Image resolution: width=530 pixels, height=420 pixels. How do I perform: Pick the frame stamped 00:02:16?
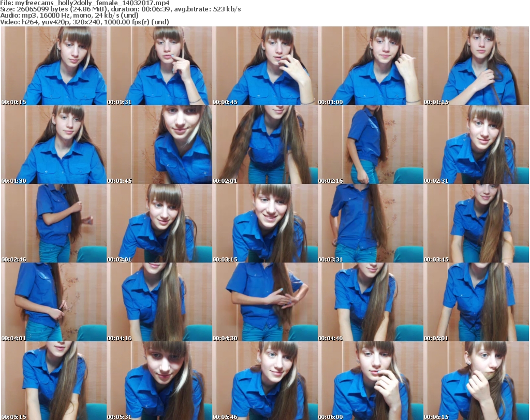point(371,144)
